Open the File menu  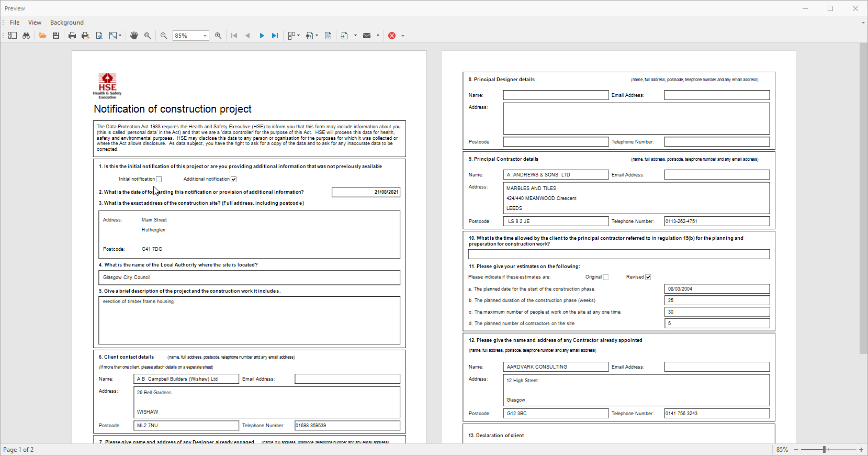point(15,23)
